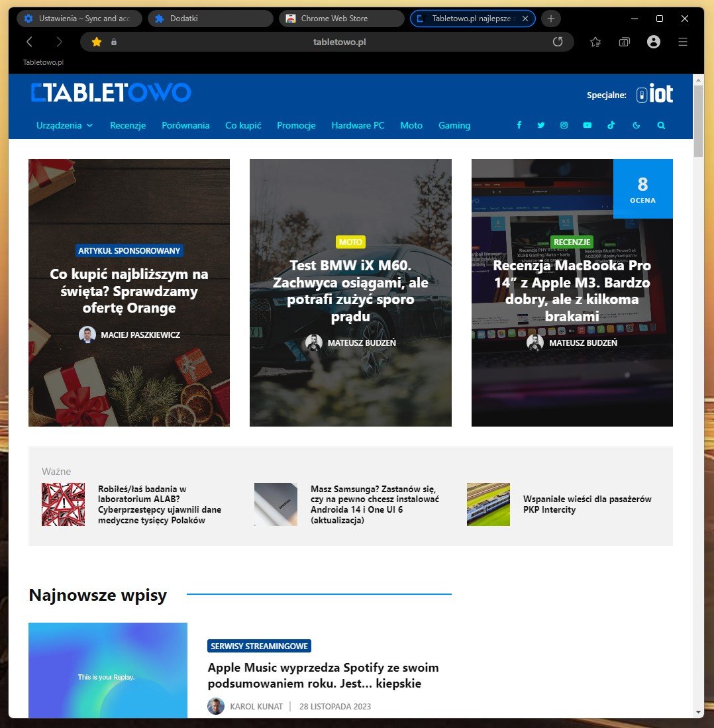This screenshot has height=728, width=714.
Task: Expand the Urządzenia dropdown menu
Action: (64, 125)
